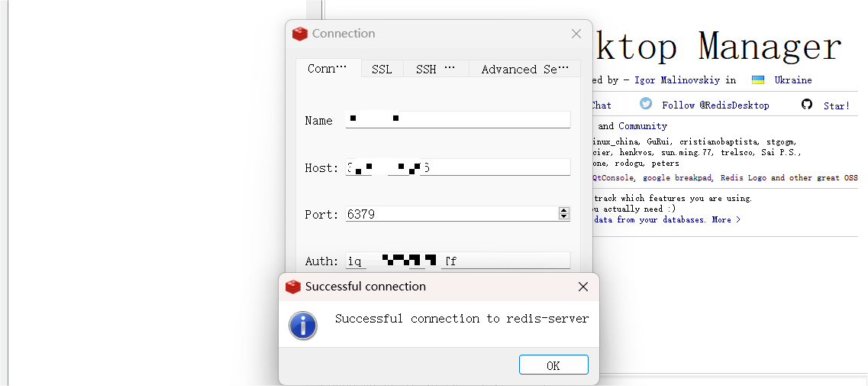Screen dimensions: 868x386
Task: Open the google breakpad link
Action: (678, 178)
